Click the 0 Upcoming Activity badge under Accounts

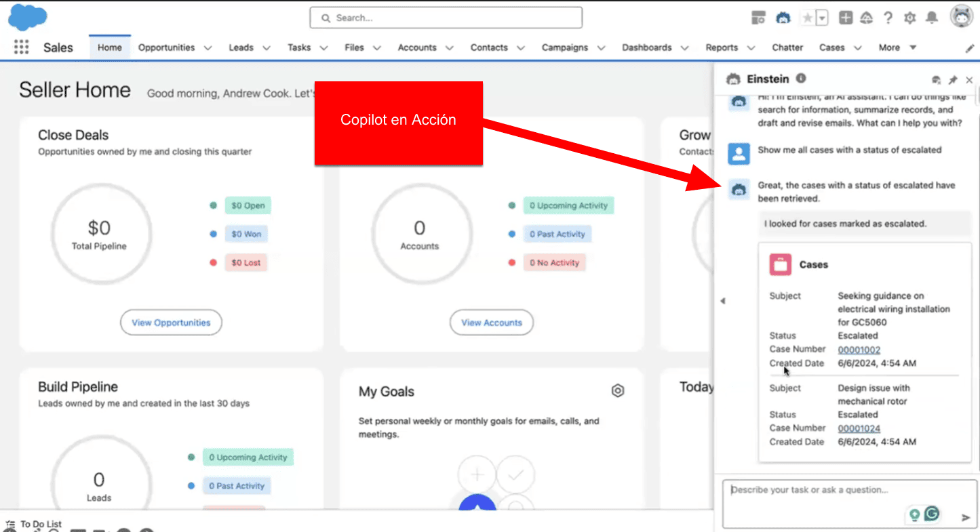tap(568, 205)
